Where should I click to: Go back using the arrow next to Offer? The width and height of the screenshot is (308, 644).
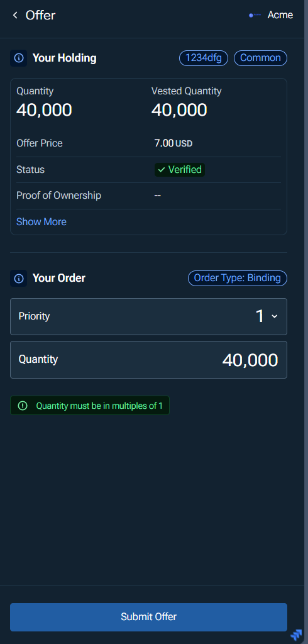click(x=15, y=15)
